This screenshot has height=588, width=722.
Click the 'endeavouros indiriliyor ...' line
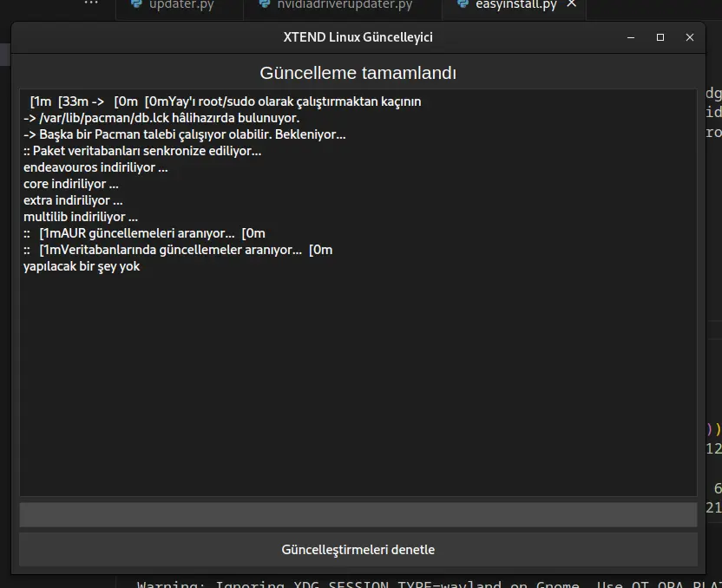point(95,167)
